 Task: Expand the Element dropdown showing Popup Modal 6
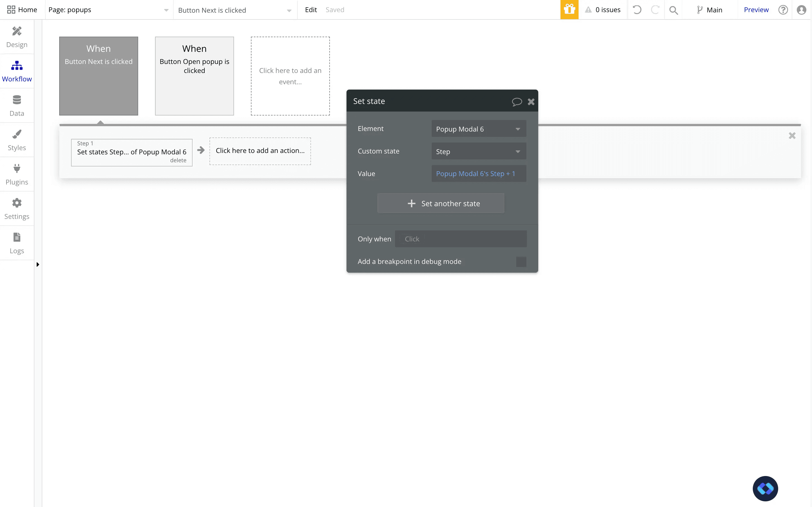478,129
